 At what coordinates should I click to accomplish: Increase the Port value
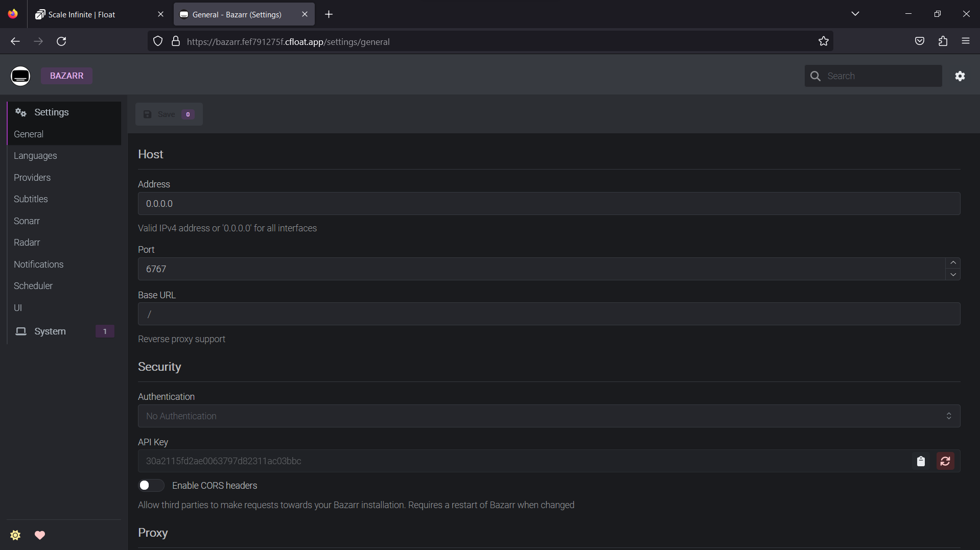coord(953,263)
